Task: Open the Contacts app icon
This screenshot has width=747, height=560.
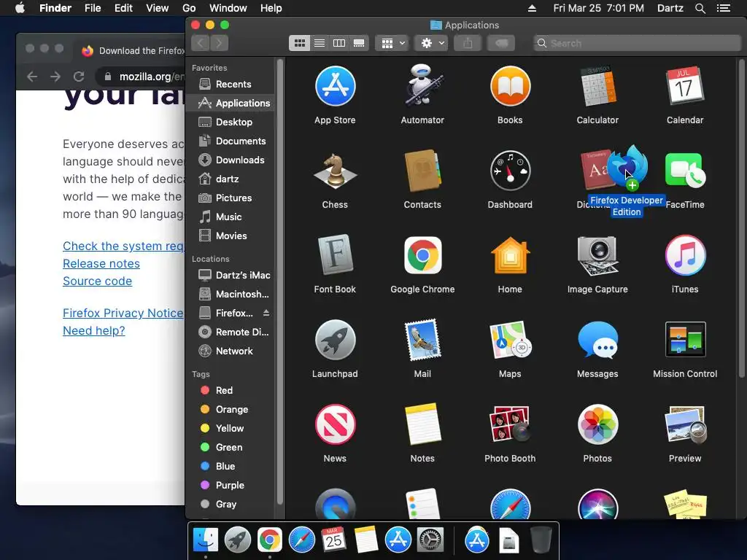Action: pyautogui.click(x=422, y=171)
